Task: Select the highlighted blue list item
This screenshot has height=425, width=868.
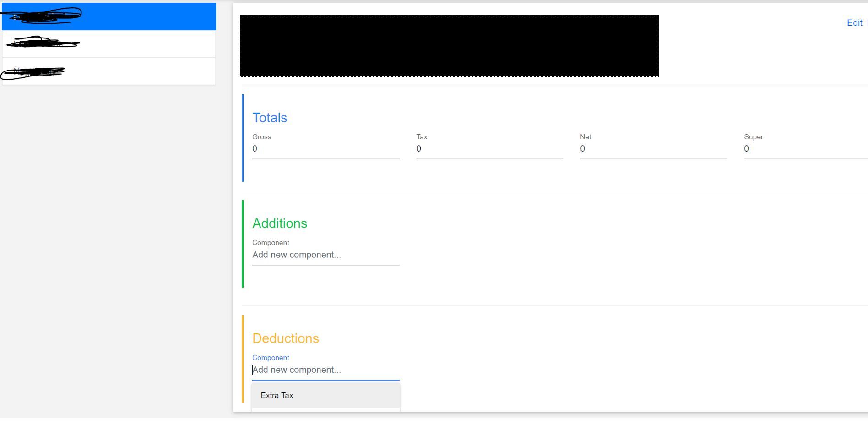Action: pos(109,16)
